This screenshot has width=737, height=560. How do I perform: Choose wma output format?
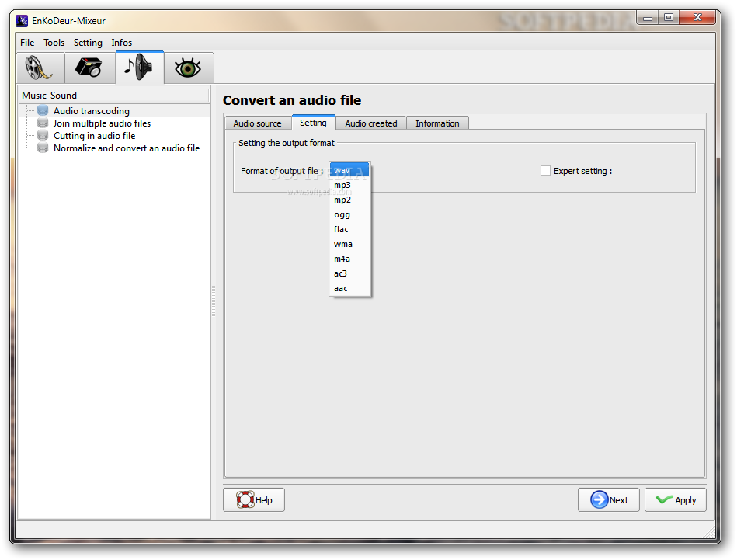coord(349,244)
